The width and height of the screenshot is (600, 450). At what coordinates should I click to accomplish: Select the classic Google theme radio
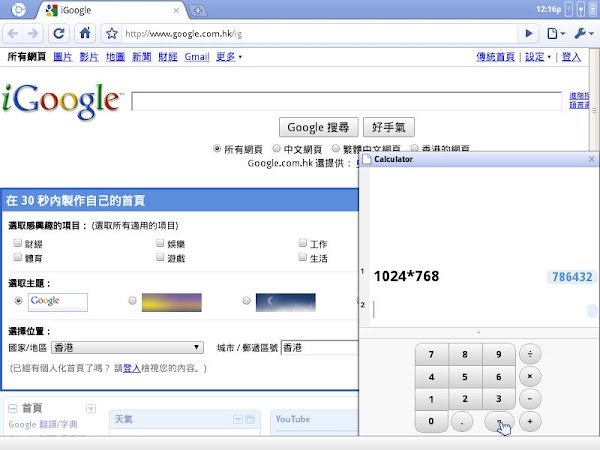pyautogui.click(x=18, y=301)
